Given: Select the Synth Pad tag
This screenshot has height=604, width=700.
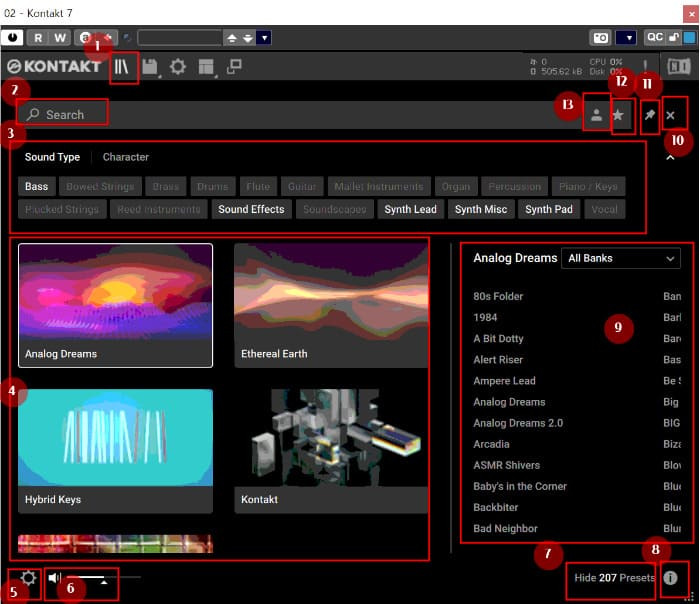Looking at the screenshot, I should [549, 209].
